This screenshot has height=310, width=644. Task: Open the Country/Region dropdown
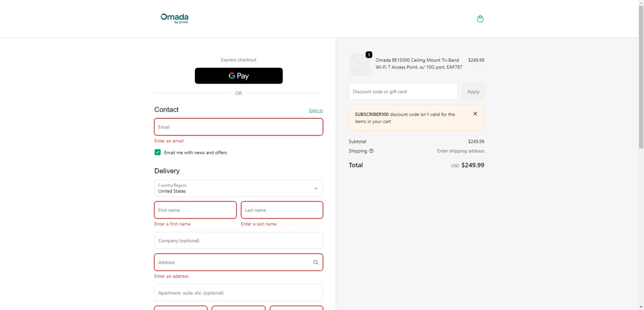pos(239,188)
